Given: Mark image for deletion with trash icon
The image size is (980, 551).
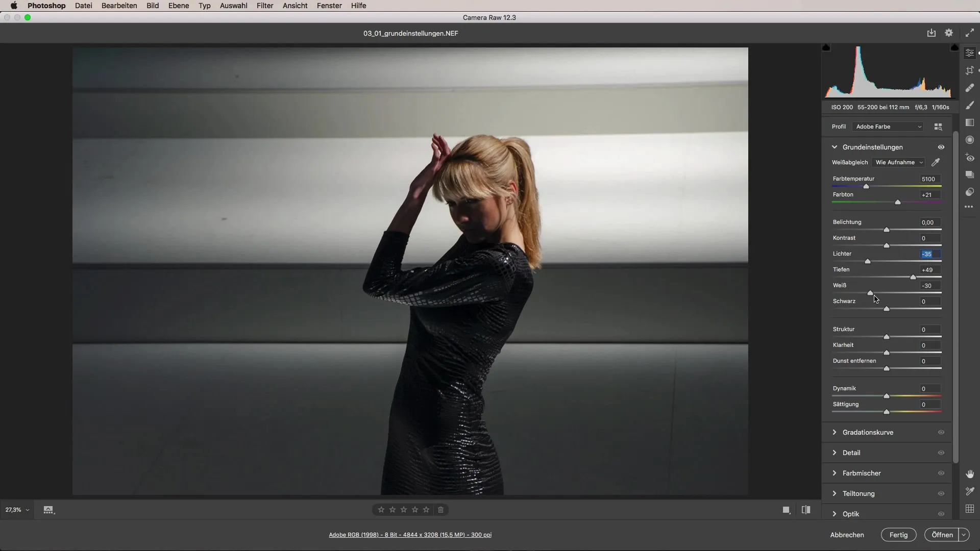Looking at the screenshot, I should (x=441, y=510).
